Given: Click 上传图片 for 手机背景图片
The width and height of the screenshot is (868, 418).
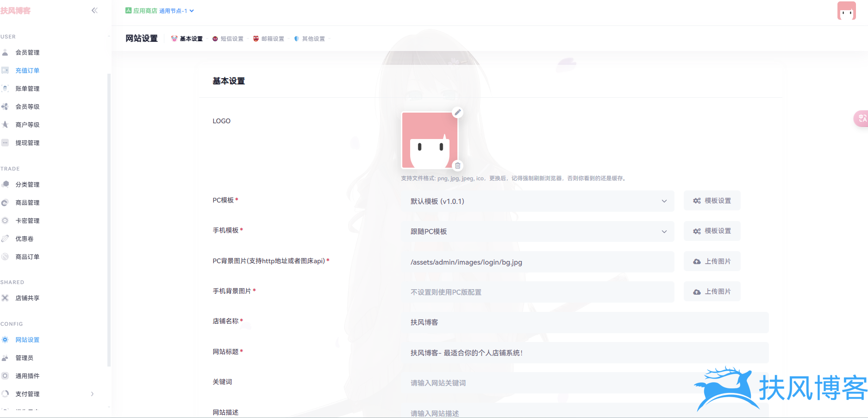Looking at the screenshot, I should click(x=712, y=291).
